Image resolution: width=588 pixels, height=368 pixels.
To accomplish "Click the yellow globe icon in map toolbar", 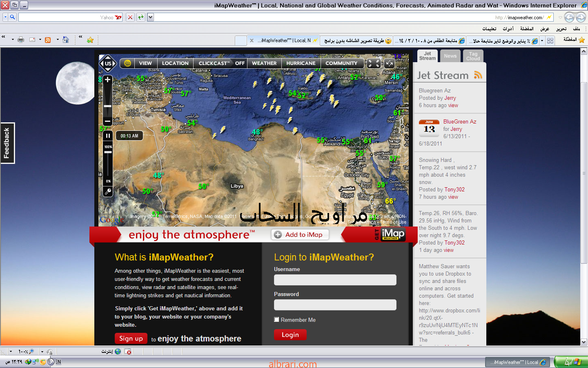I will (127, 63).
